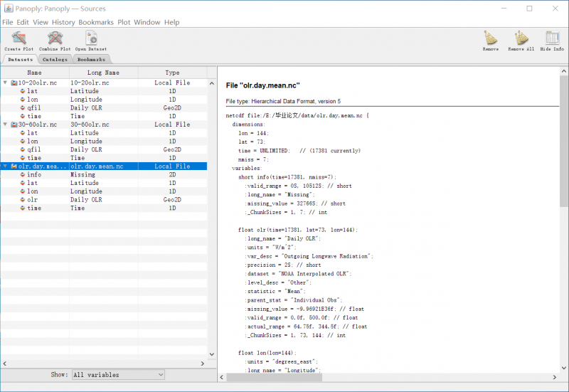Click the dataset list vertical scrollbar
The height and width of the screenshot is (392, 569).
(x=211, y=213)
